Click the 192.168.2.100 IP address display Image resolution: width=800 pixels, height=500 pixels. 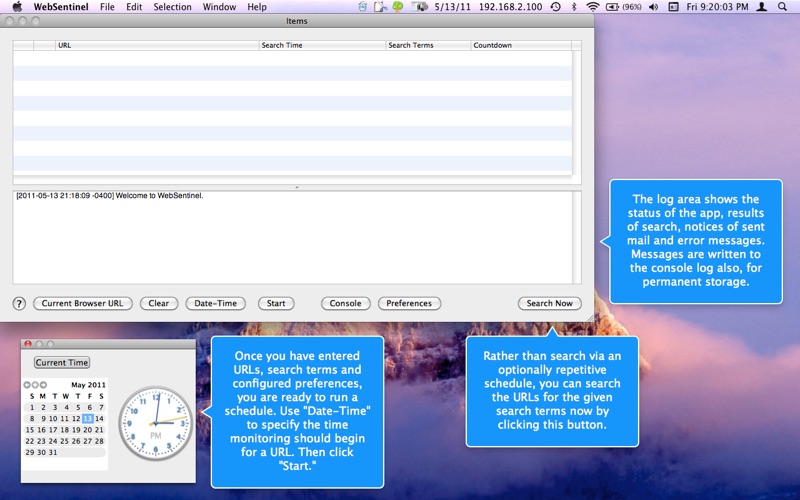[x=510, y=7]
